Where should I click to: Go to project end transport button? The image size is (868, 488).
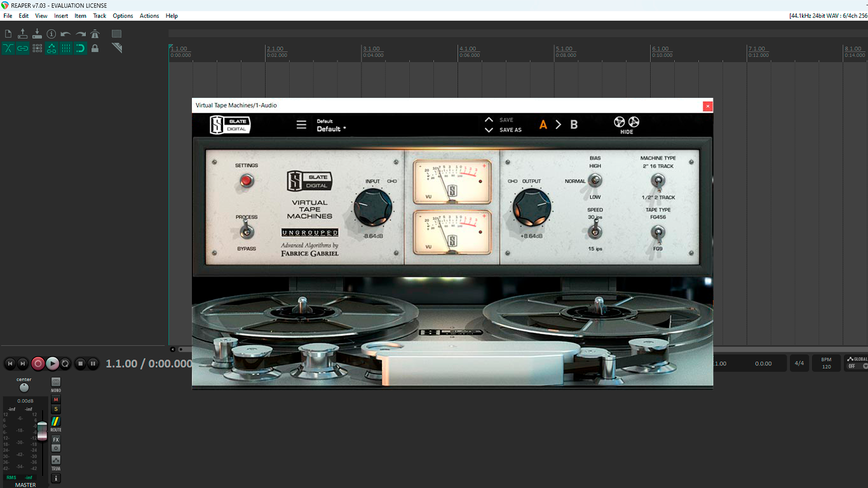click(23, 363)
